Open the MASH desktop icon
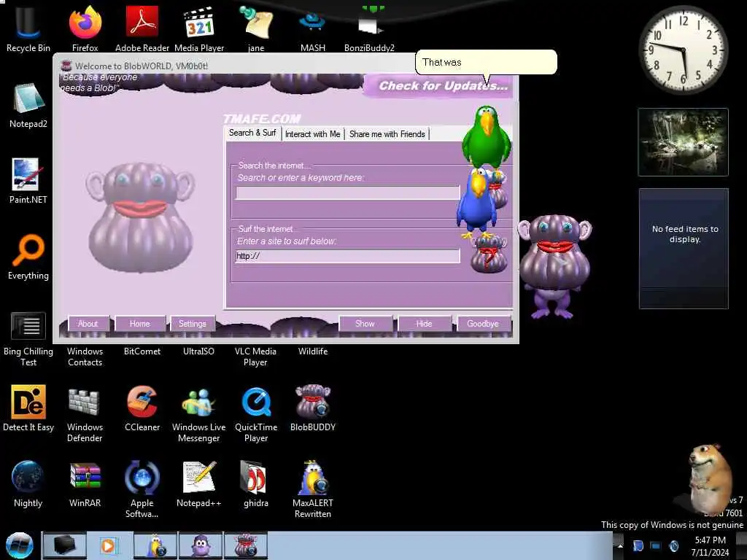747x560 pixels. [312, 28]
